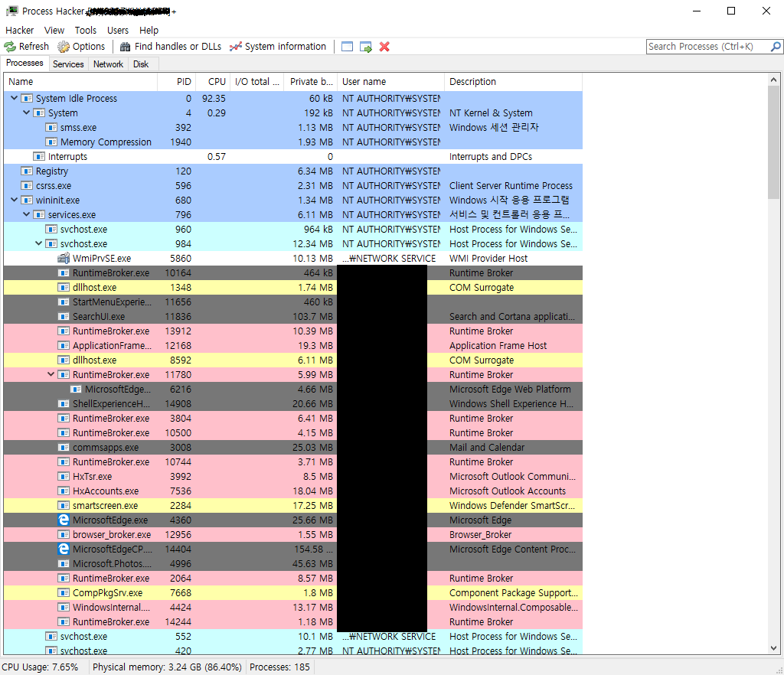Viewport: 784px width, 675px height.
Task: Click the search magnifier icon
Action: 776,47
